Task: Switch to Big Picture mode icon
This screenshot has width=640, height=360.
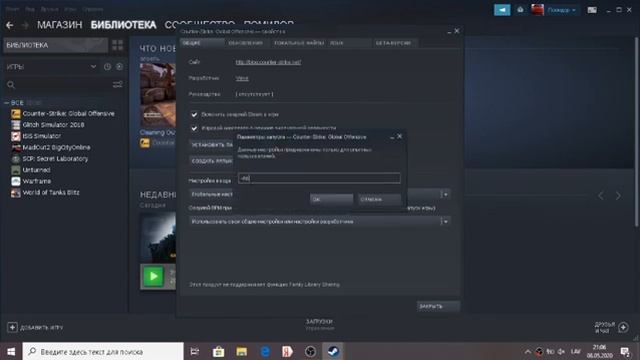Action: tap(592, 10)
